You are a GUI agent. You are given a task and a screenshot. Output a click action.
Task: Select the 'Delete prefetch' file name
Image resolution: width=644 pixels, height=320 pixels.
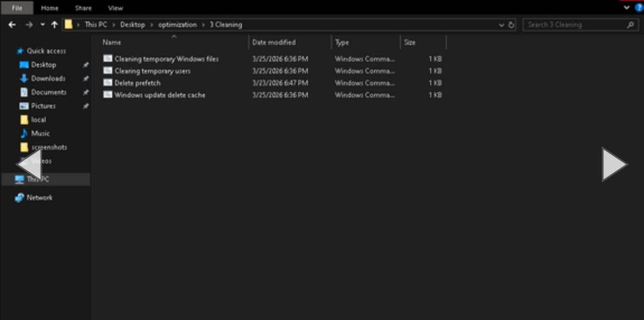point(138,83)
